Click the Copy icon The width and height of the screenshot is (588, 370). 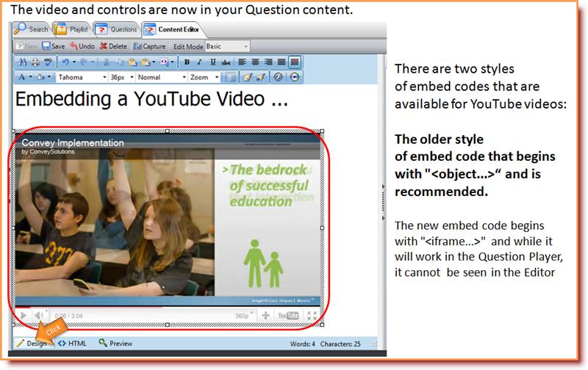pyautogui.click(x=120, y=62)
